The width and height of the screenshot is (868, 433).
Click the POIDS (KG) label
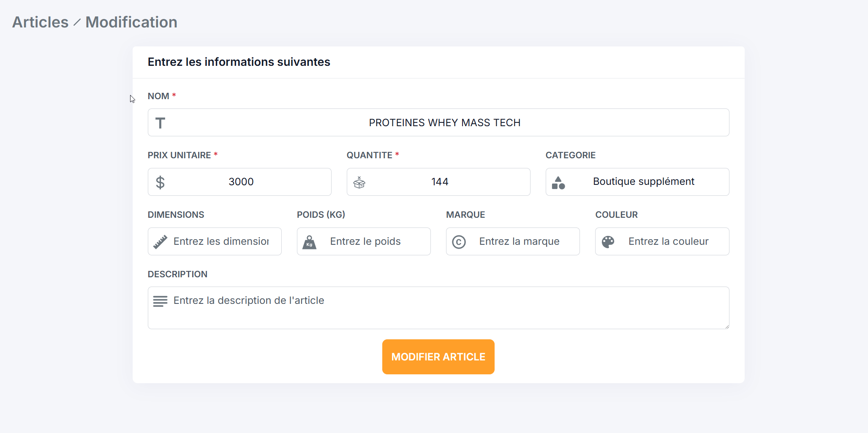click(x=321, y=215)
